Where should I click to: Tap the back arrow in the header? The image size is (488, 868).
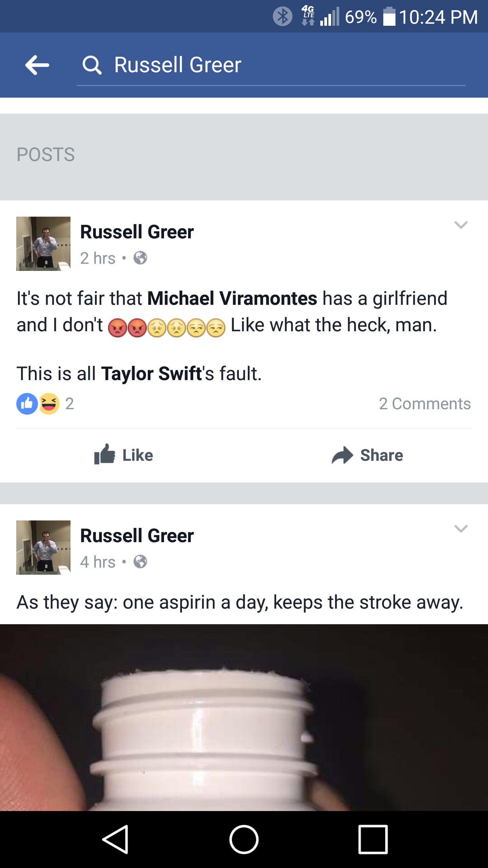coord(37,65)
